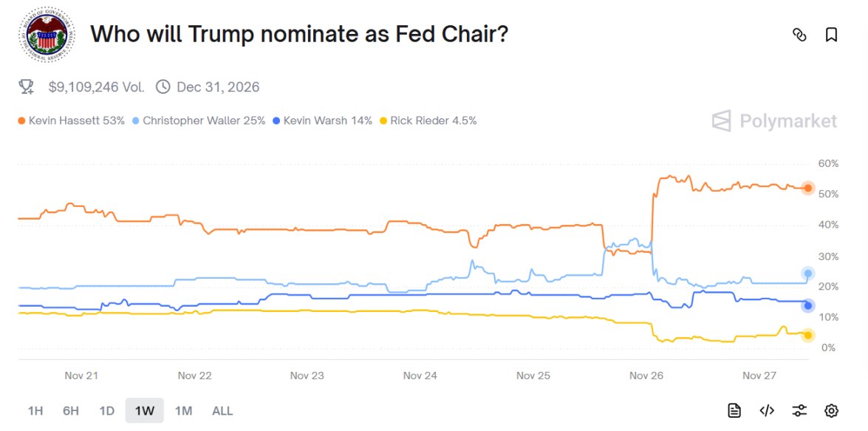Click the clock icon beside date
Image resolution: width=868 pixels, height=431 pixels.
(x=163, y=87)
